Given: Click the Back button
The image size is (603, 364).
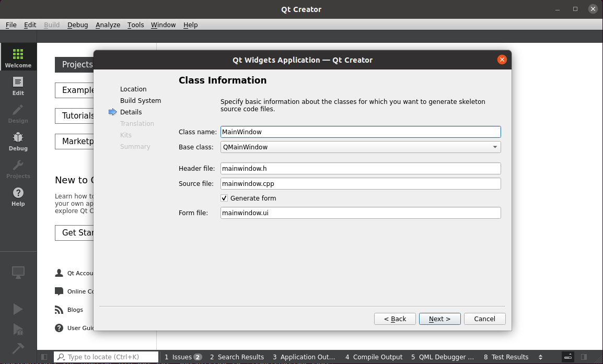Looking at the screenshot, I should click(395, 319).
